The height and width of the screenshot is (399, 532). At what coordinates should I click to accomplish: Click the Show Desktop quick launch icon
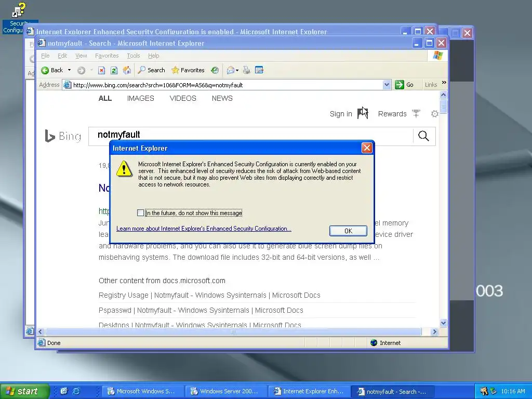pos(64,391)
